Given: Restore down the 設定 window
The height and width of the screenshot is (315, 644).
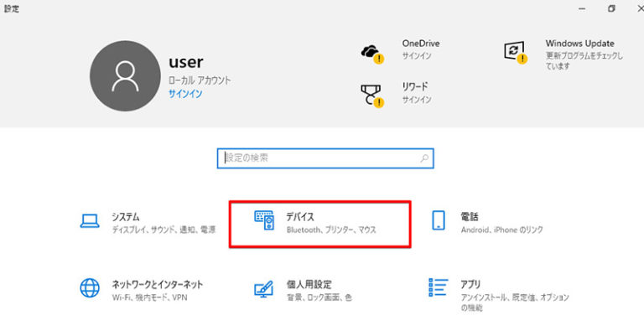Looking at the screenshot, I should point(611,9).
